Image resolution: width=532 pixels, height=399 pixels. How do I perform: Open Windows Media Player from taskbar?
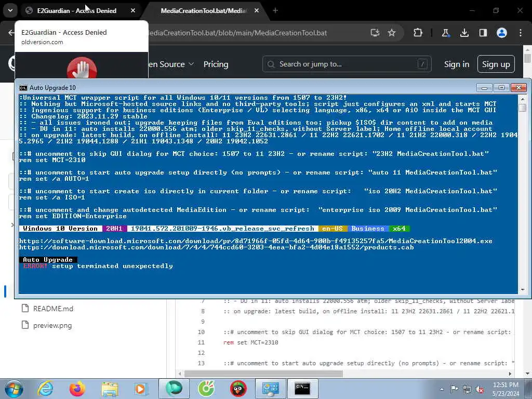pyautogui.click(x=140, y=389)
